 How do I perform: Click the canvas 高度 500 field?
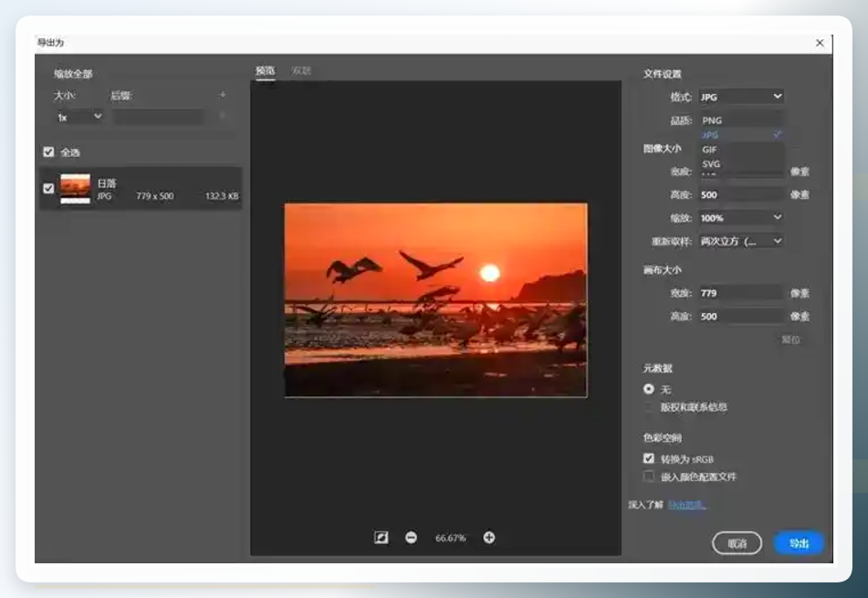click(741, 316)
